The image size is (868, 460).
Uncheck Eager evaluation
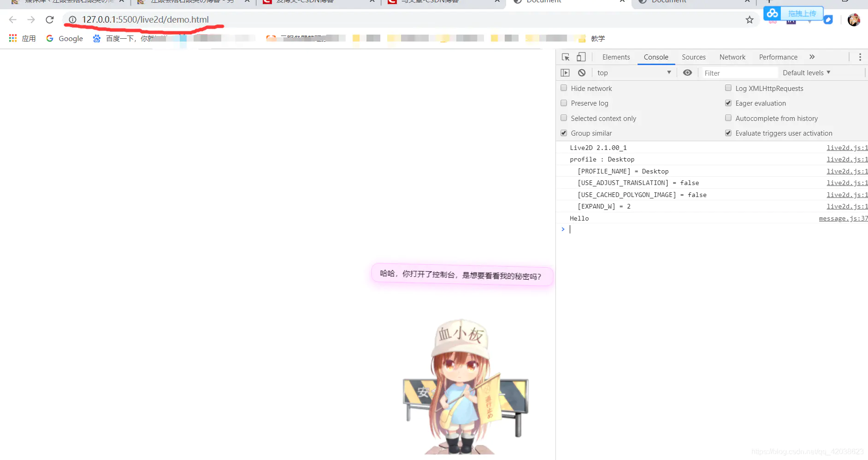click(728, 103)
